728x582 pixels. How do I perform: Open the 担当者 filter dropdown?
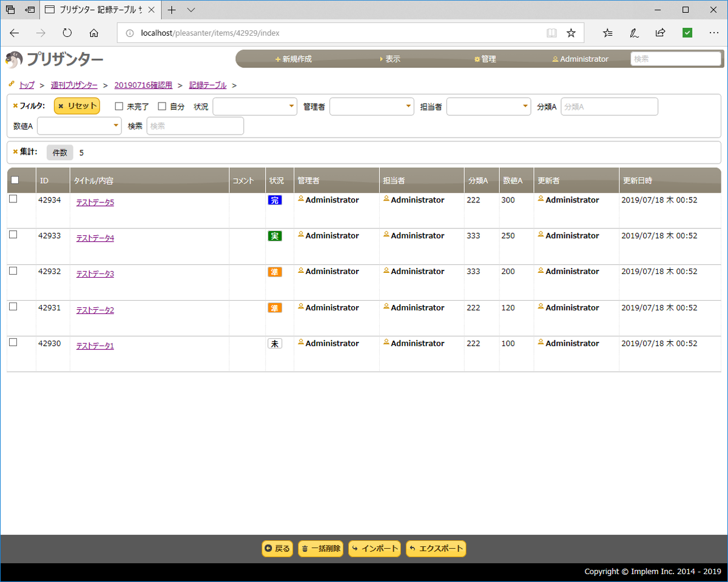[488, 106]
